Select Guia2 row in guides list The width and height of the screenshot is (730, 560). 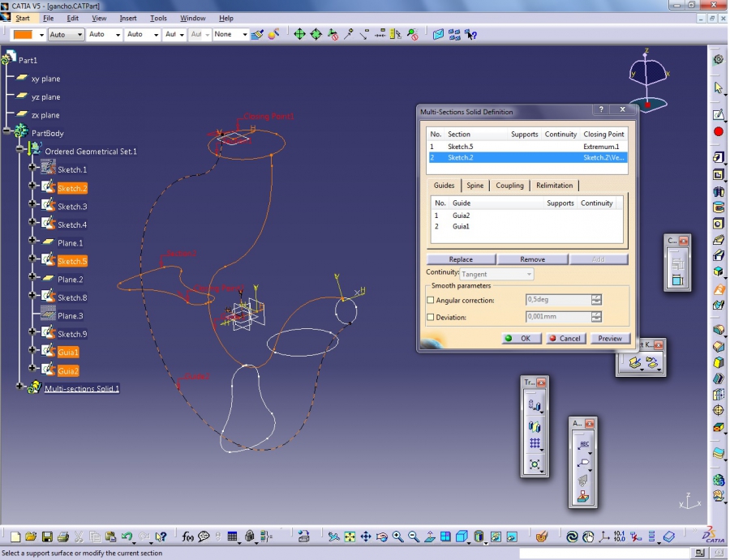[526, 216]
